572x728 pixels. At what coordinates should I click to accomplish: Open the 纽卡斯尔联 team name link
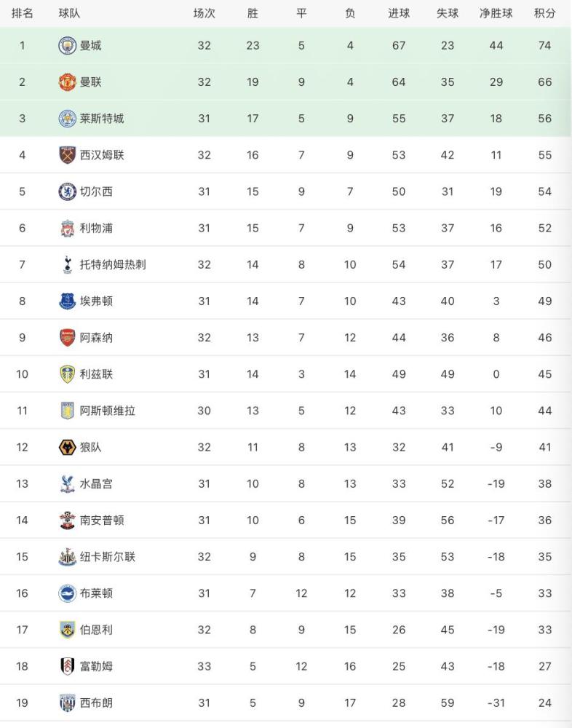coord(108,557)
